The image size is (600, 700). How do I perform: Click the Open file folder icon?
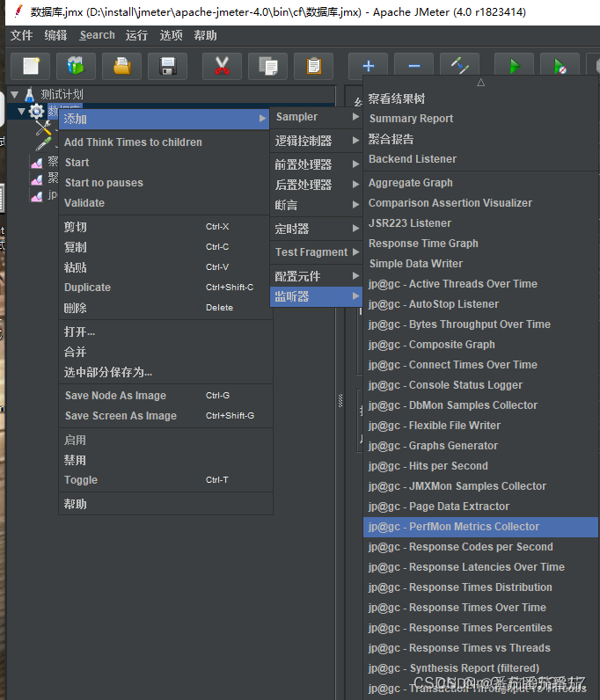122,66
